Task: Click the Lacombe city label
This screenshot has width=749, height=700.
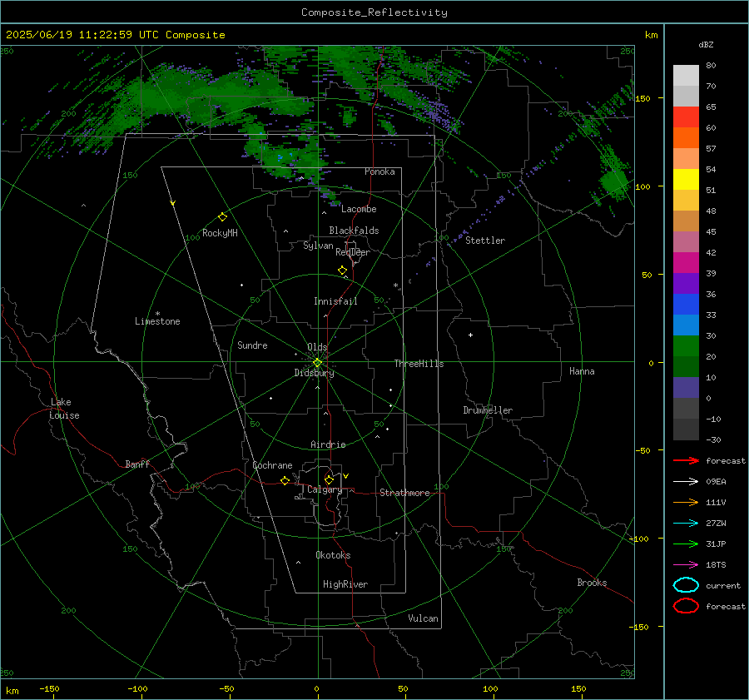Action: coord(359,209)
